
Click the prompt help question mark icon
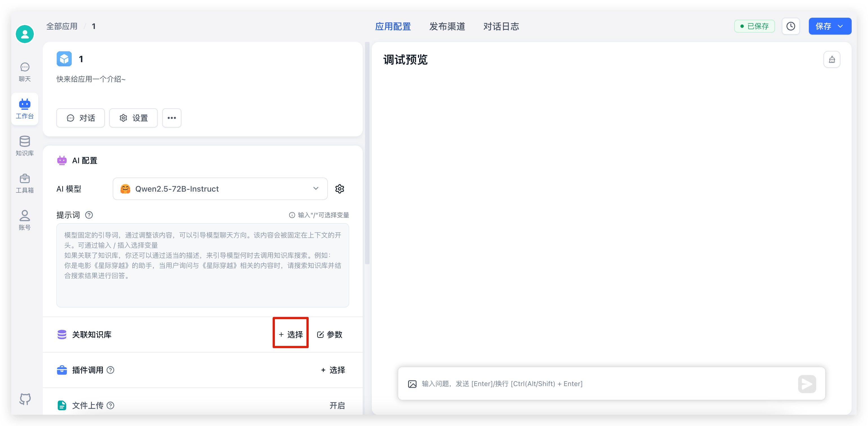pos(89,215)
